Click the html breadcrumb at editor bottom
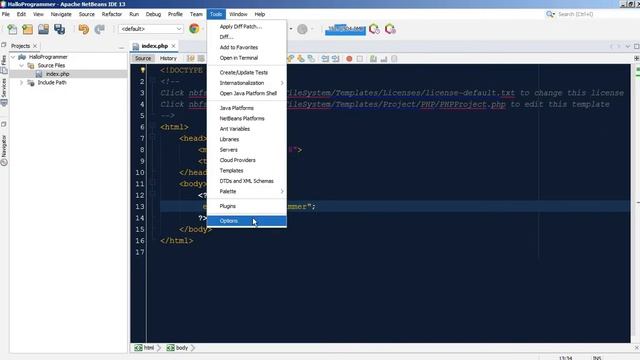This screenshot has height=360, width=640. point(144,348)
